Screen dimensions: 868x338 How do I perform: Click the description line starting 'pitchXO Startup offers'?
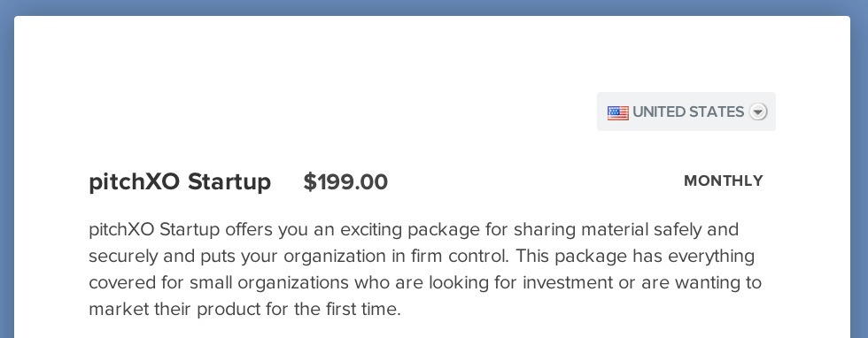414,229
